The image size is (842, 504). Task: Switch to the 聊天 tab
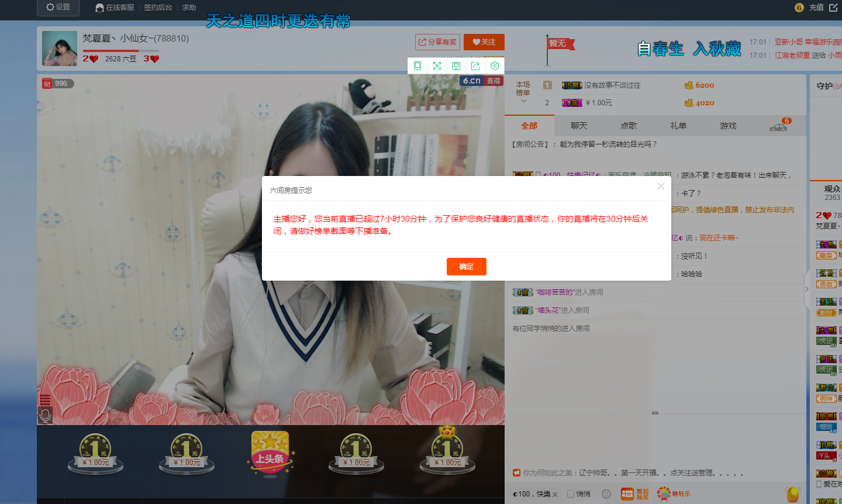click(x=579, y=126)
